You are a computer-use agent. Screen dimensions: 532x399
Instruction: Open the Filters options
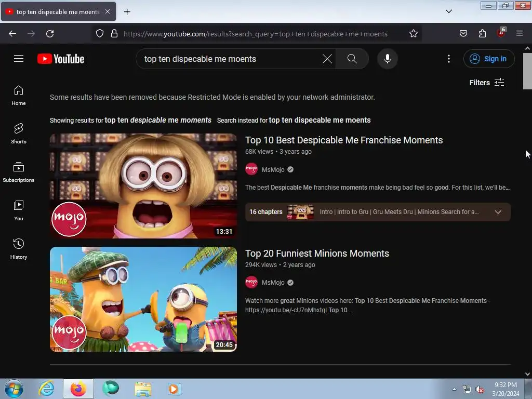tap(486, 83)
